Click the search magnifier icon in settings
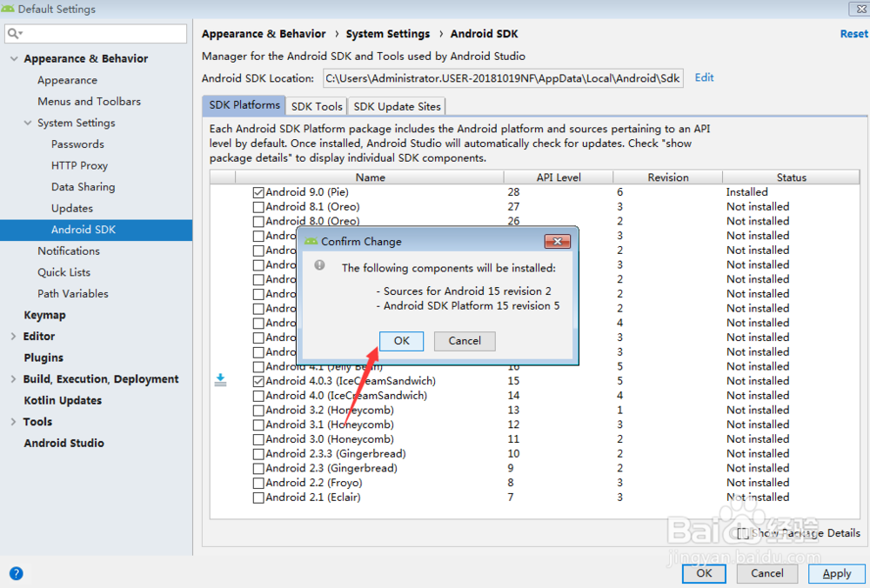870x588 pixels. point(13,34)
